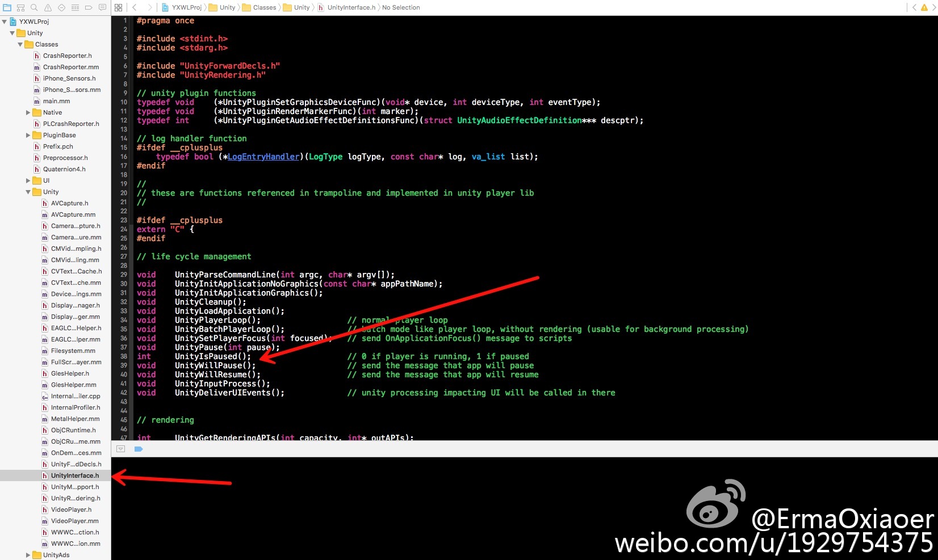Expand the UnityAds folder disclosure triangle
938x560 pixels.
(x=28, y=555)
